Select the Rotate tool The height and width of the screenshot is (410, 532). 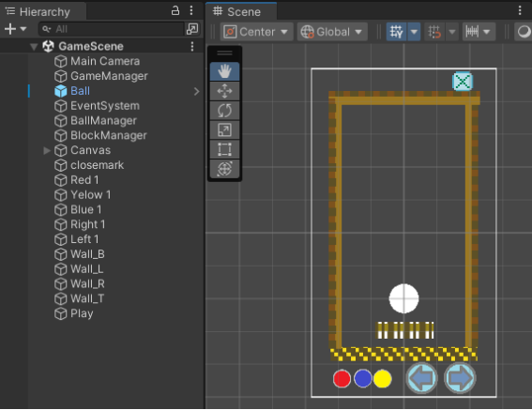click(x=224, y=111)
